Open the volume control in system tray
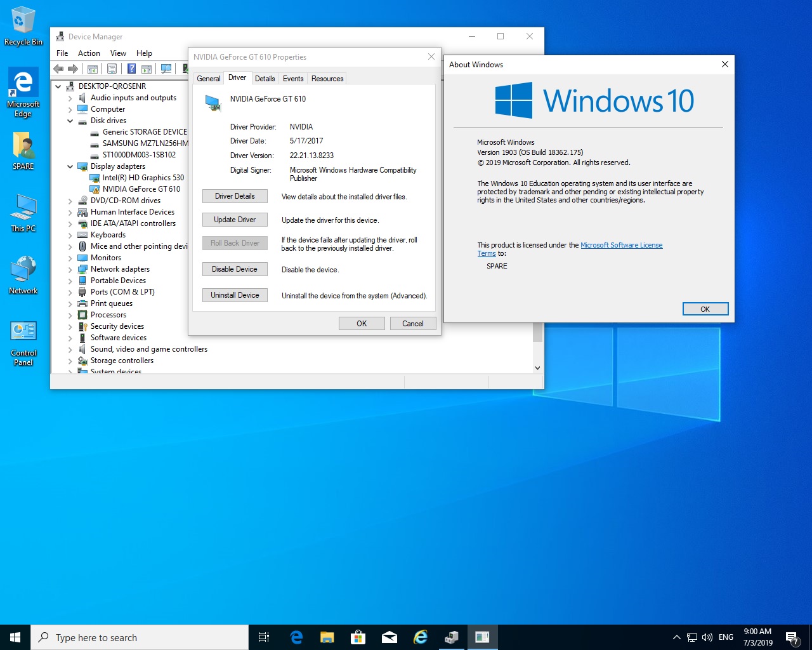 (707, 637)
